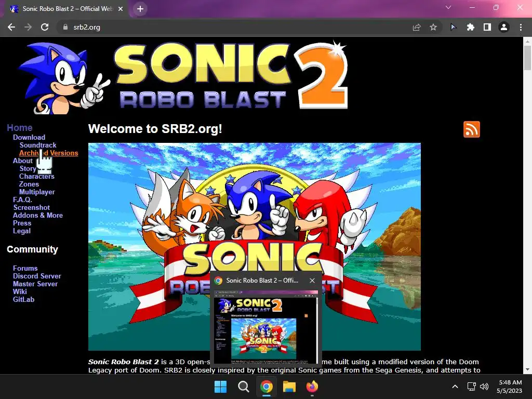Click the volume speaker tray icon

(484, 387)
